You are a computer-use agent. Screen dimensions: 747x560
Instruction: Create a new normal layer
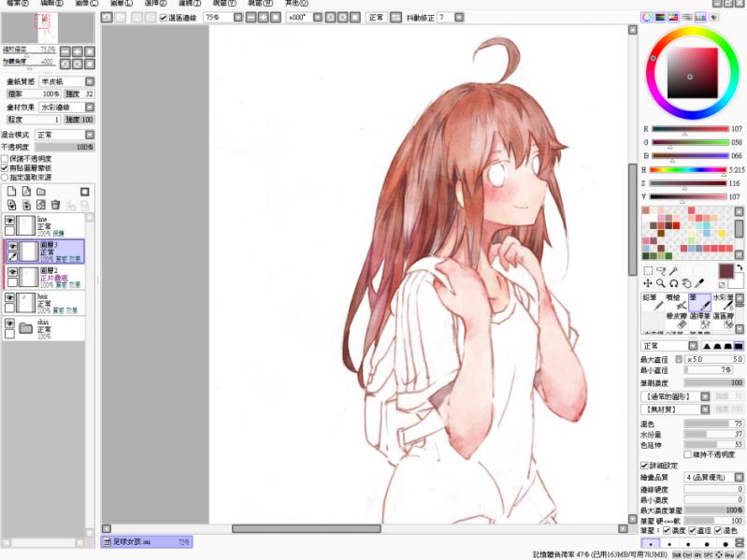point(12,192)
